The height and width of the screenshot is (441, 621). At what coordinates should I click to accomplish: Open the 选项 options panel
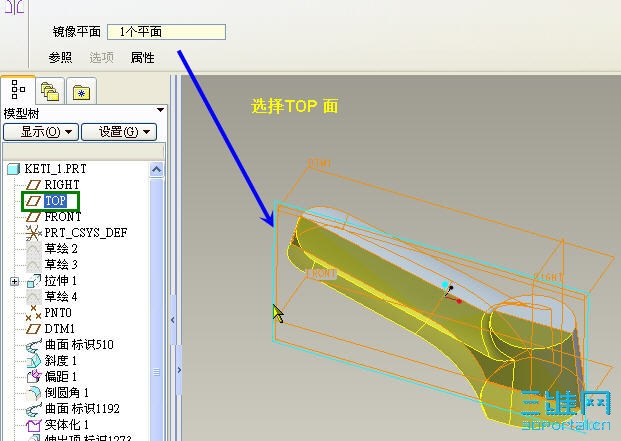pos(101,58)
